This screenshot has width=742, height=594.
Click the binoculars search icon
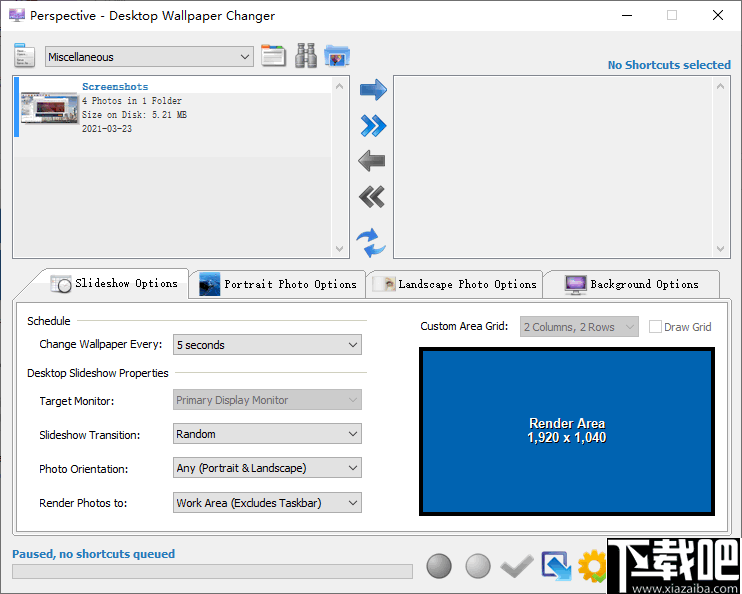pos(306,55)
